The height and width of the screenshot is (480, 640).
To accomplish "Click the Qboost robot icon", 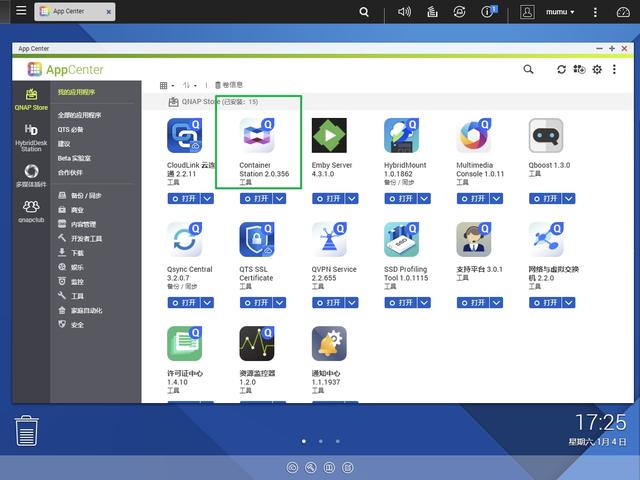I will click(545, 135).
